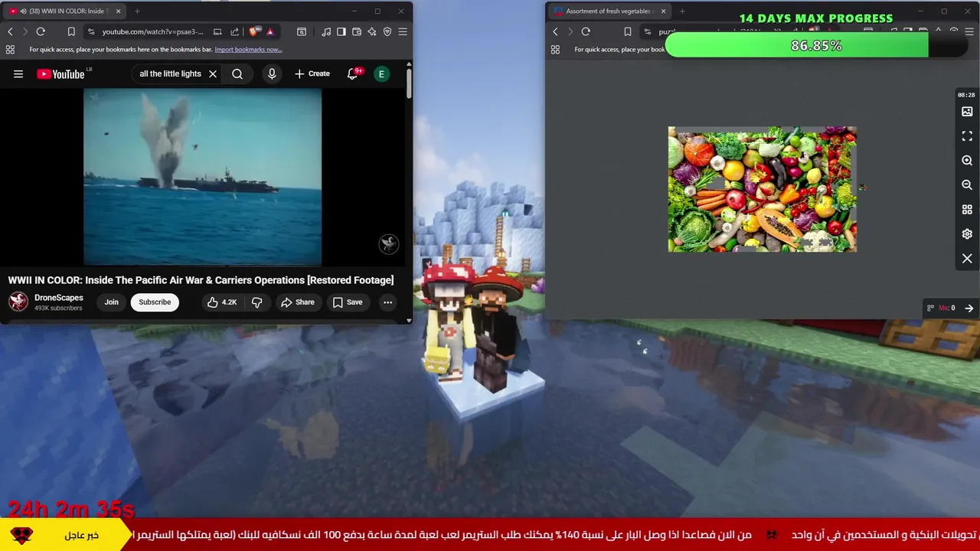980x551 pixels.
Task: Open apps grid in puzzle window bookmarks bar
Action: click(x=555, y=50)
